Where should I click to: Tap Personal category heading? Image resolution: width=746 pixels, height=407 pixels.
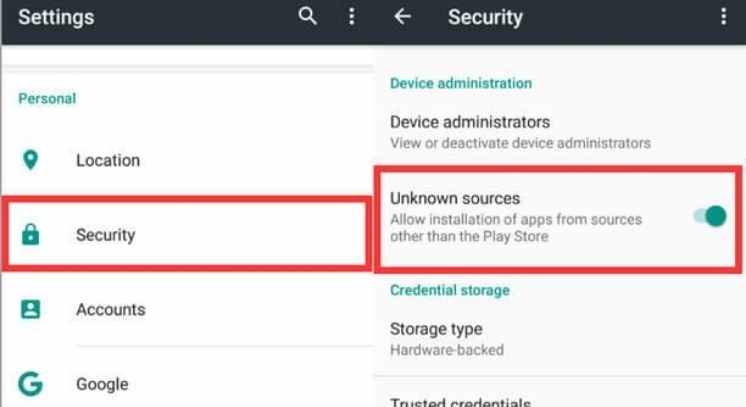[47, 99]
